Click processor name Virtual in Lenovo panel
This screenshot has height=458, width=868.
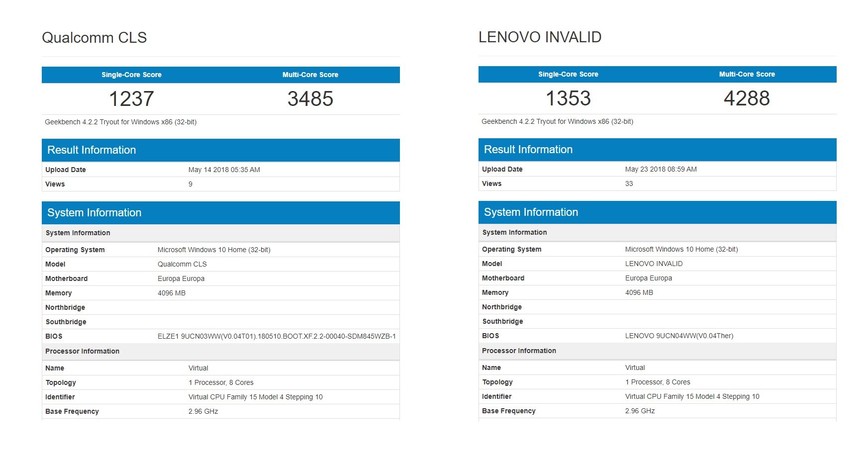point(635,367)
